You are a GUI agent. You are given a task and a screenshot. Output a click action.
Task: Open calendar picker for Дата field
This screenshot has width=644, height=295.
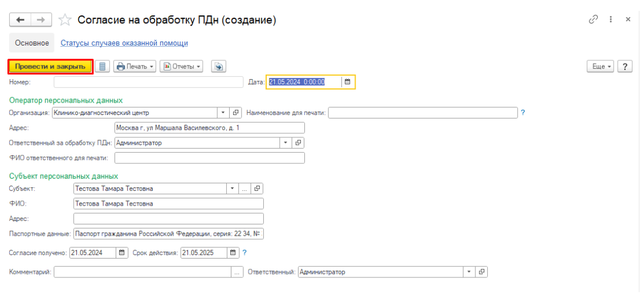[x=347, y=82]
